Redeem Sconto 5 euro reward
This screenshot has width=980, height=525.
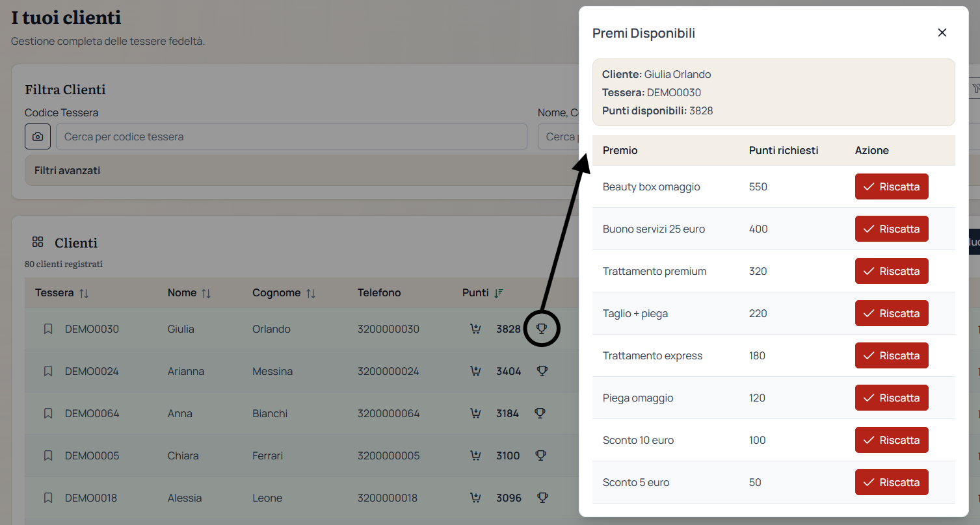pyautogui.click(x=892, y=482)
